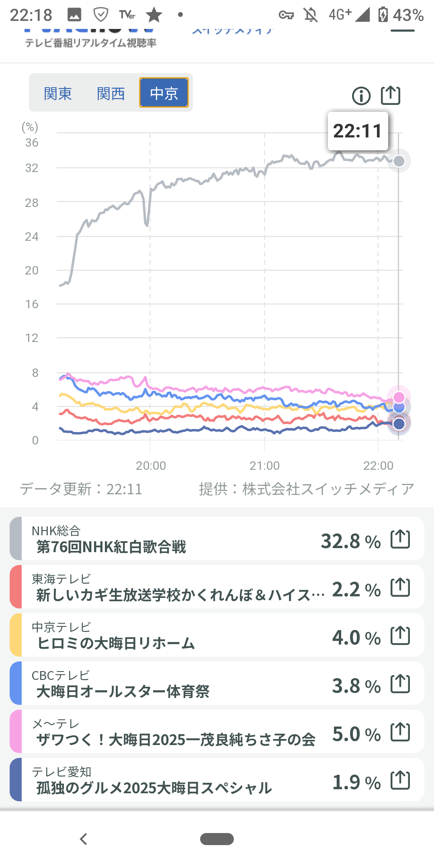Tap the home gesture pill
434x868 pixels.
coord(217,839)
